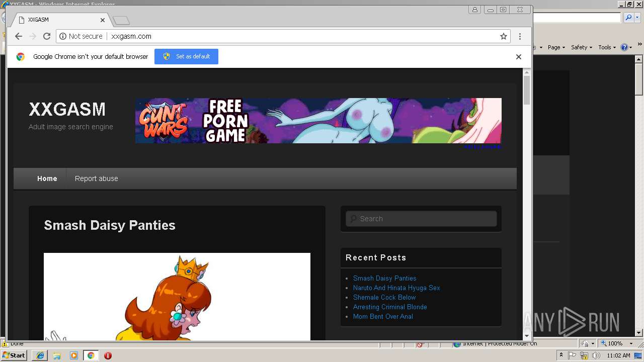Click the taskbar clock
This screenshot has width=644, height=362.
pos(618,355)
